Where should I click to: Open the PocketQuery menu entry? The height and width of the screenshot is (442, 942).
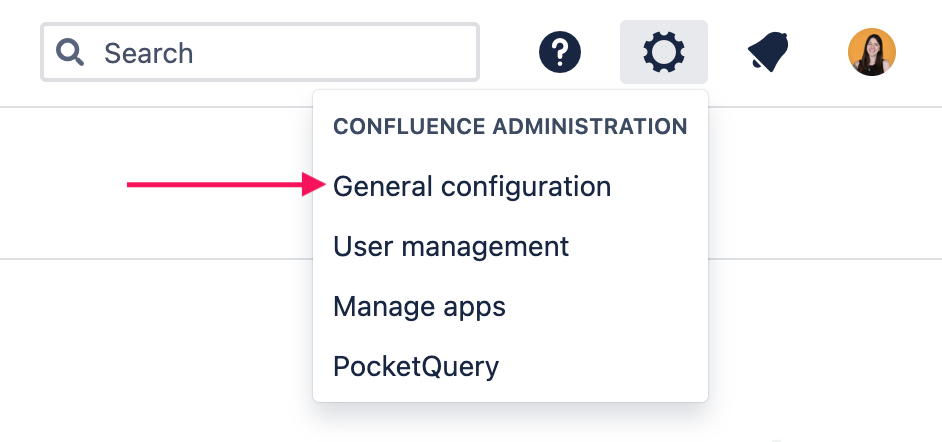coord(416,366)
